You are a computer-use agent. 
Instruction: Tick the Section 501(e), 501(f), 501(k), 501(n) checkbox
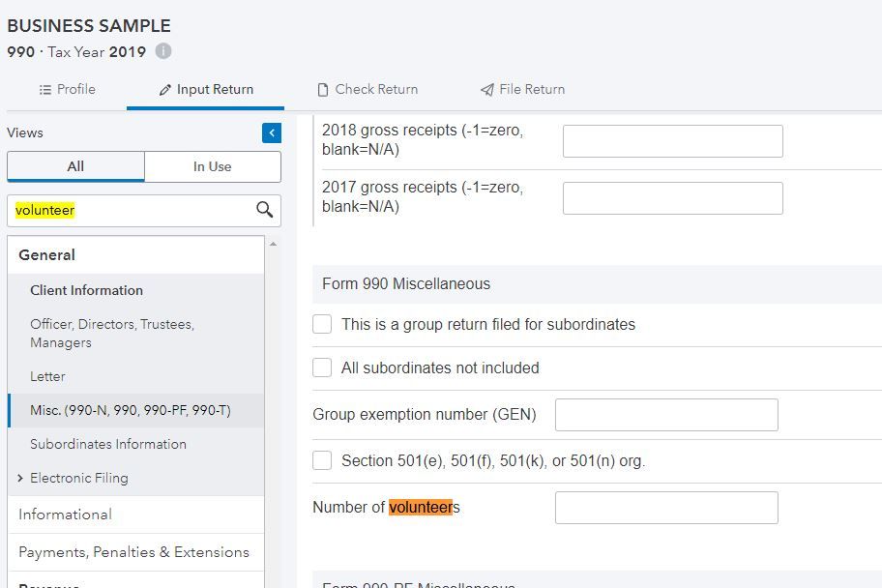pyautogui.click(x=322, y=461)
